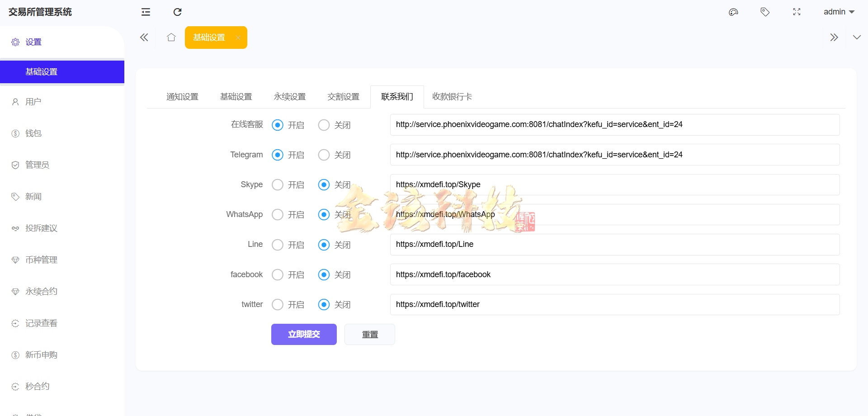Open the fullscreen toggle icon
This screenshot has width=868, height=416.
[x=797, y=12]
